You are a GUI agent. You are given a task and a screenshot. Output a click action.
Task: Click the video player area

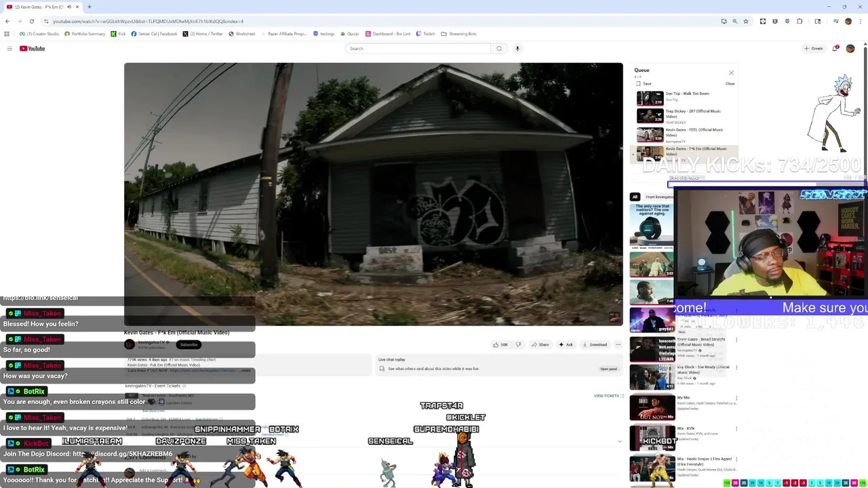point(373,195)
